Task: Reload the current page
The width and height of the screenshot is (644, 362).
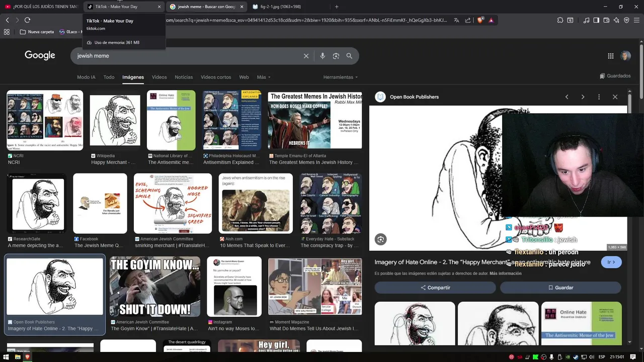Action: (x=27, y=20)
